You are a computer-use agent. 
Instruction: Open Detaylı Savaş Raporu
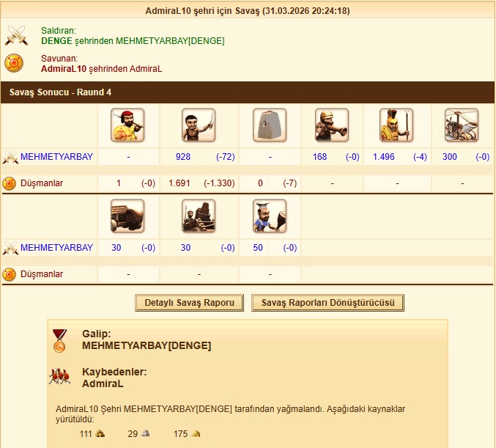pyautogui.click(x=189, y=303)
